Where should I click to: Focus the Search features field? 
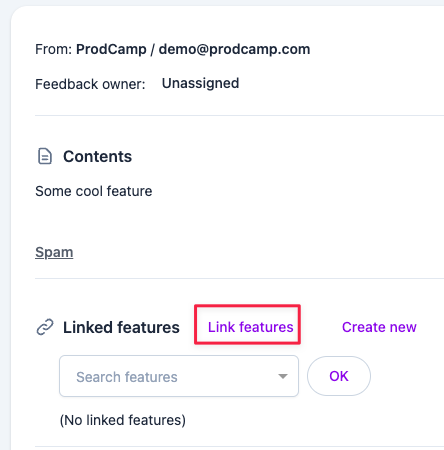[x=179, y=376]
